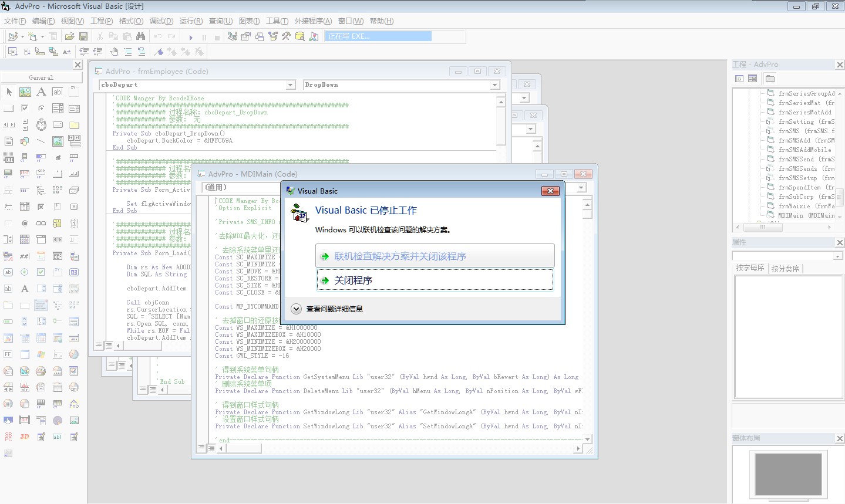This screenshot has height=504, width=845.
Task: Select the TextBox control in the toolbox
Action: (58, 92)
